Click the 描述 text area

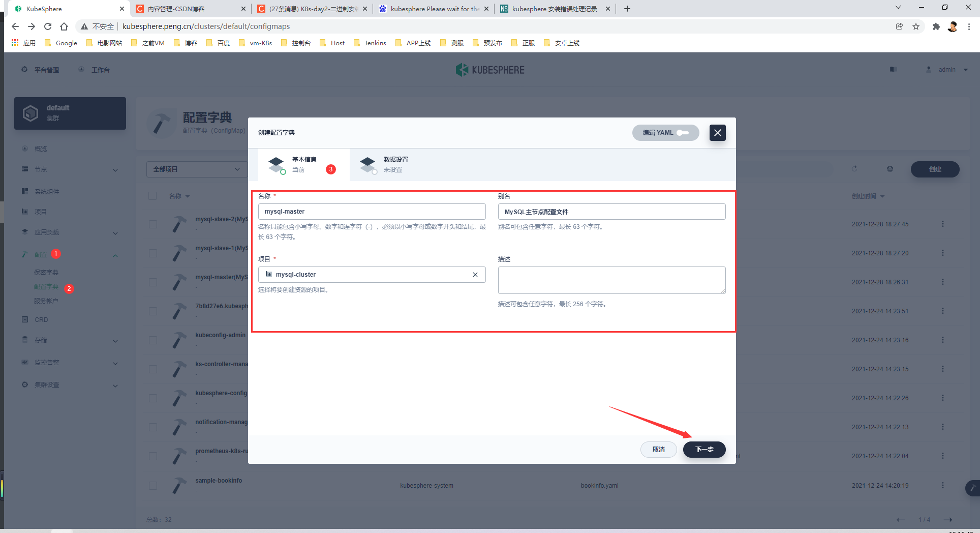point(611,280)
